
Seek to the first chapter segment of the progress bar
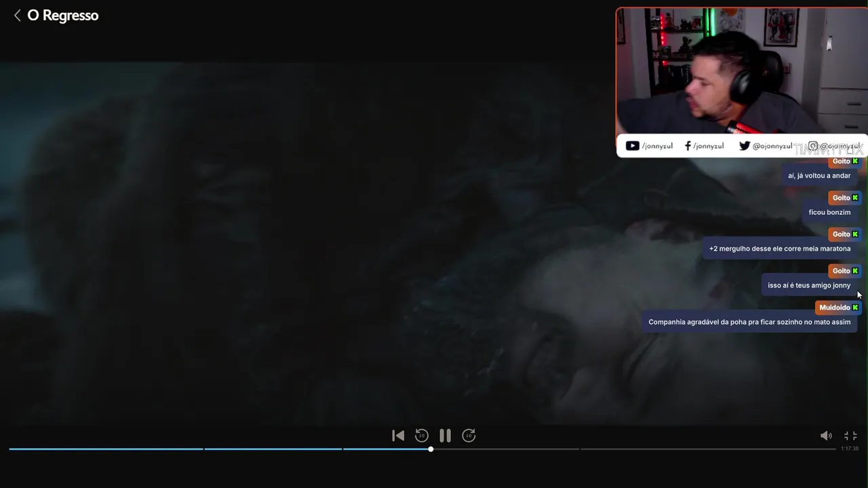point(106,449)
